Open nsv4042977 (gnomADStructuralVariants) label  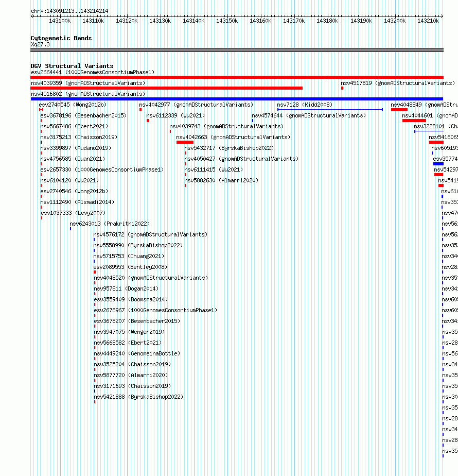(x=196, y=105)
